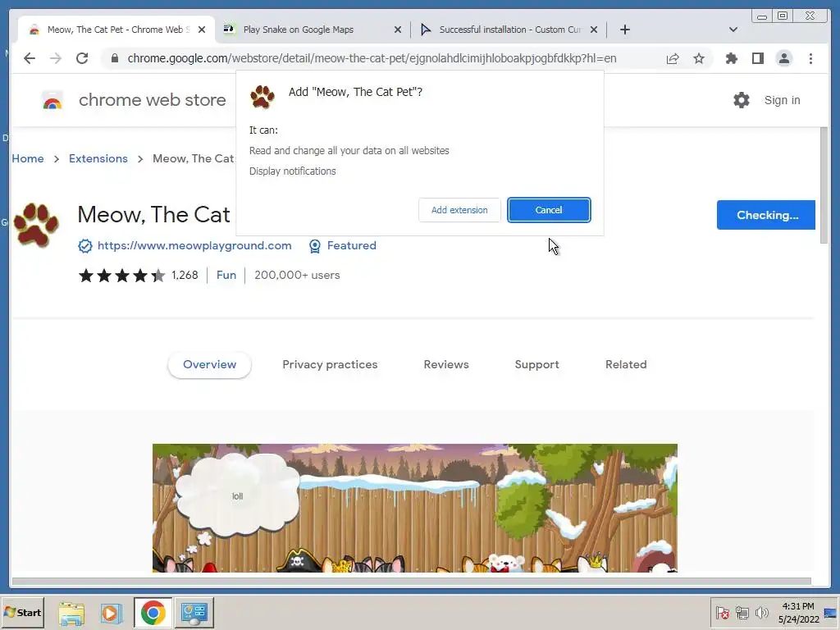This screenshot has height=630, width=840.
Task: Open Web Store settings gear
Action: [742, 100]
